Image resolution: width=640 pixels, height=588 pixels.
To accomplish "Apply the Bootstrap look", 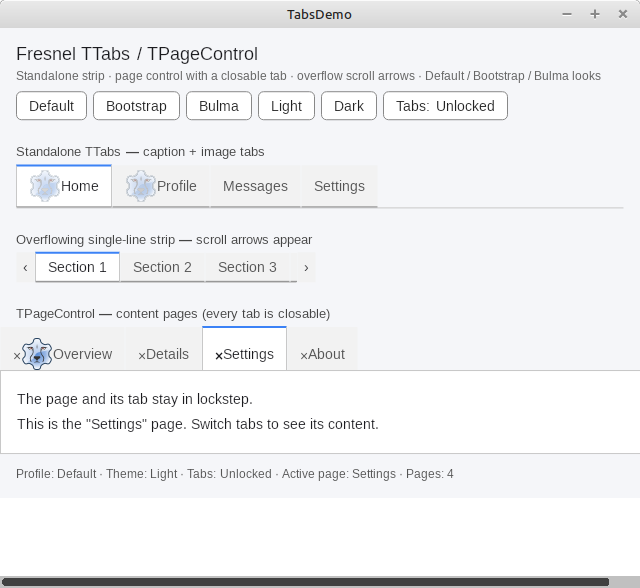I will (136, 106).
